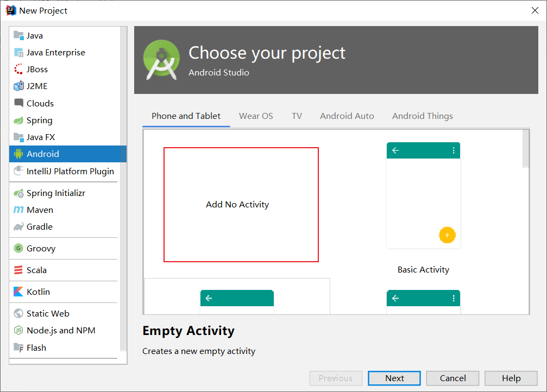Select Spring Initializr text label
The image size is (547, 392).
(x=56, y=193)
